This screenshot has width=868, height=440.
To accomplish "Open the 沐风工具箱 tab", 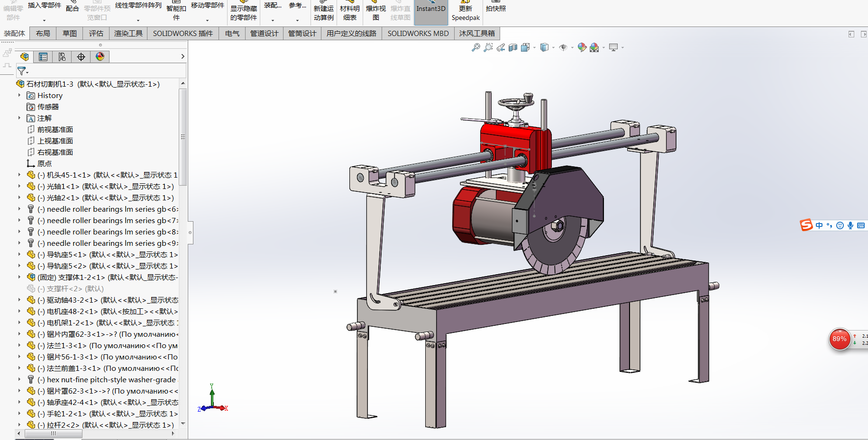I will [477, 33].
